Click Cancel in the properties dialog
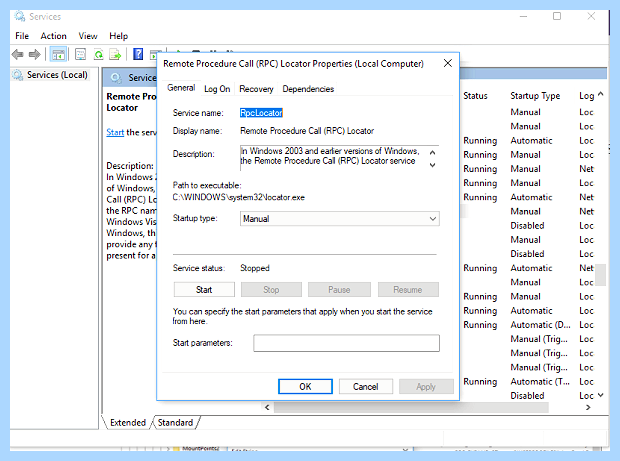The height and width of the screenshot is (461, 620). [366, 386]
